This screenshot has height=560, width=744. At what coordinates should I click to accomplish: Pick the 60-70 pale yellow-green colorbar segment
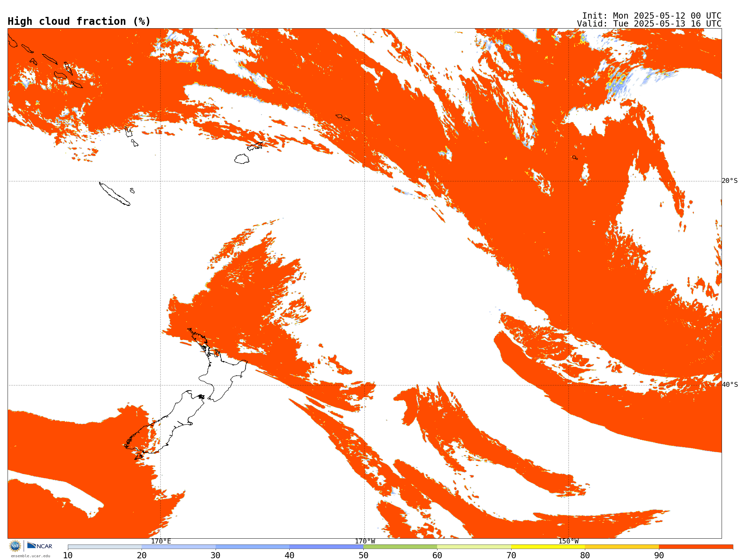(474, 547)
